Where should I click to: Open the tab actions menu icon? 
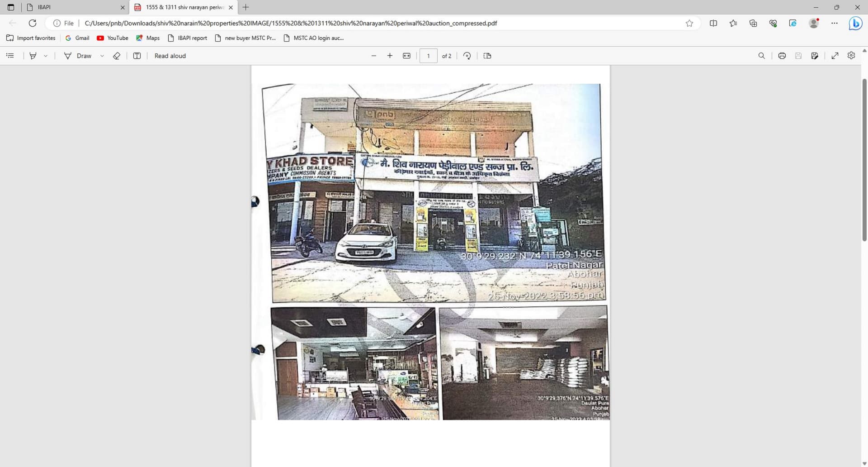11,7
